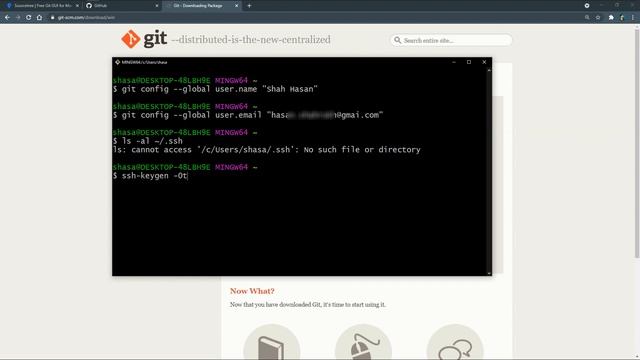Click the search magnifier in site search
This screenshot has height=360, width=640.
pyautogui.click(x=398, y=40)
